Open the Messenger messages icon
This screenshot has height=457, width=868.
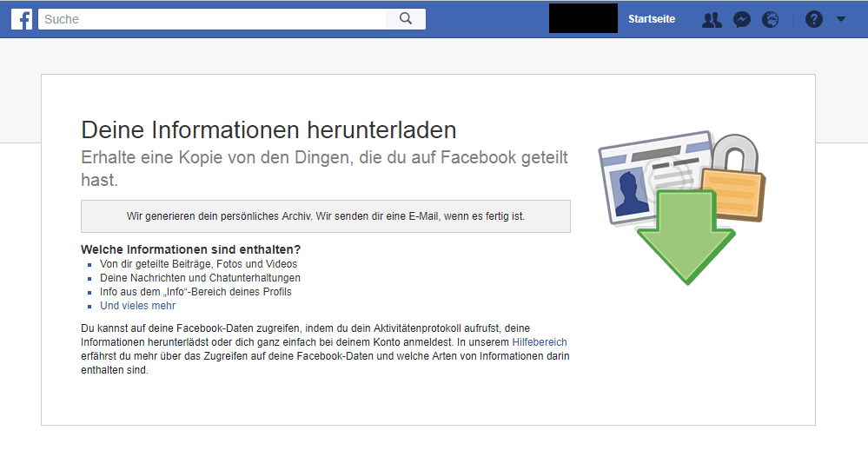point(741,19)
